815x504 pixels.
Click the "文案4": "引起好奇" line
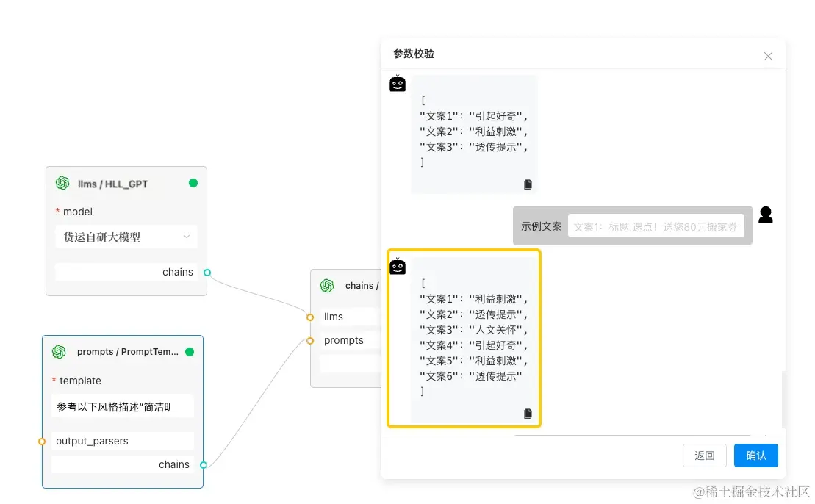point(473,345)
